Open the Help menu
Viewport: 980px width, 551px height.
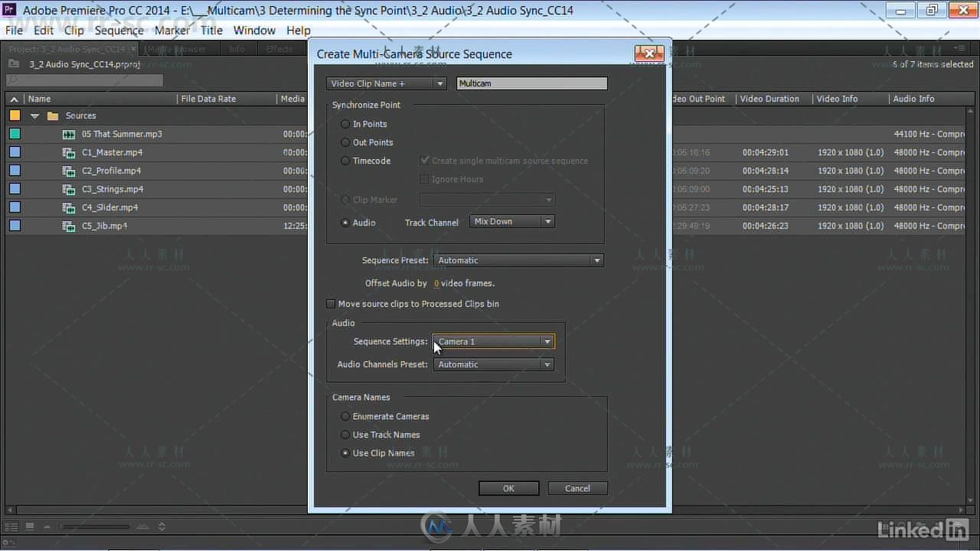tap(299, 31)
